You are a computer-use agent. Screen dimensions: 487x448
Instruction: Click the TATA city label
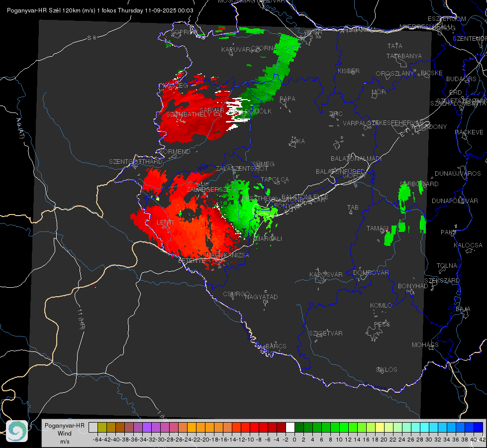coord(395,46)
